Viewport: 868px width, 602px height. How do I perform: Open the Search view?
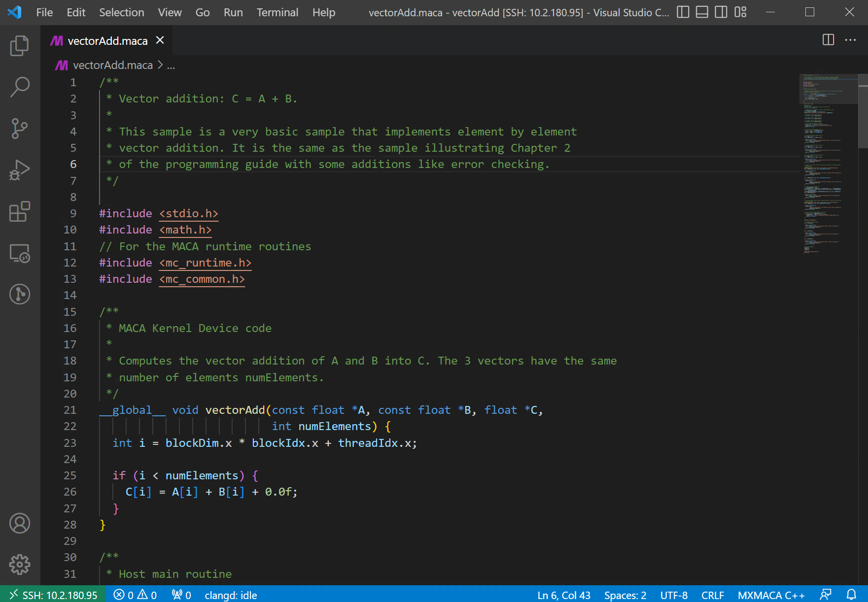pos(20,87)
